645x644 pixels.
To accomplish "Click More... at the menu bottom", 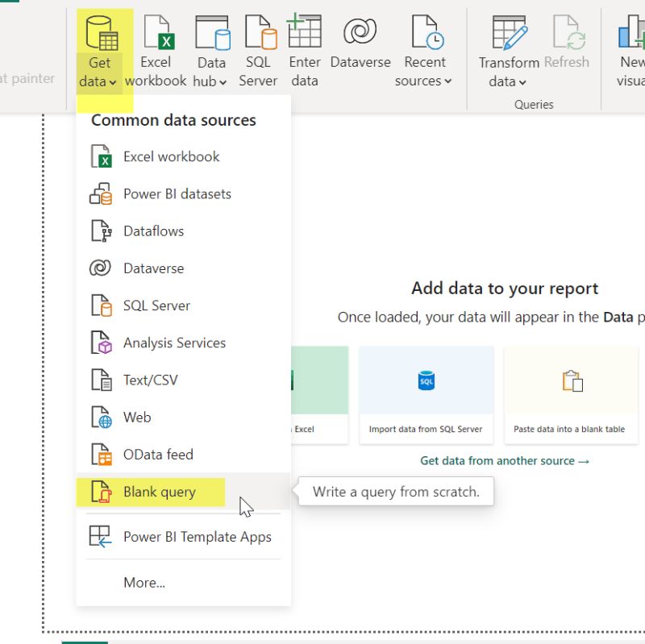I will point(144,582).
